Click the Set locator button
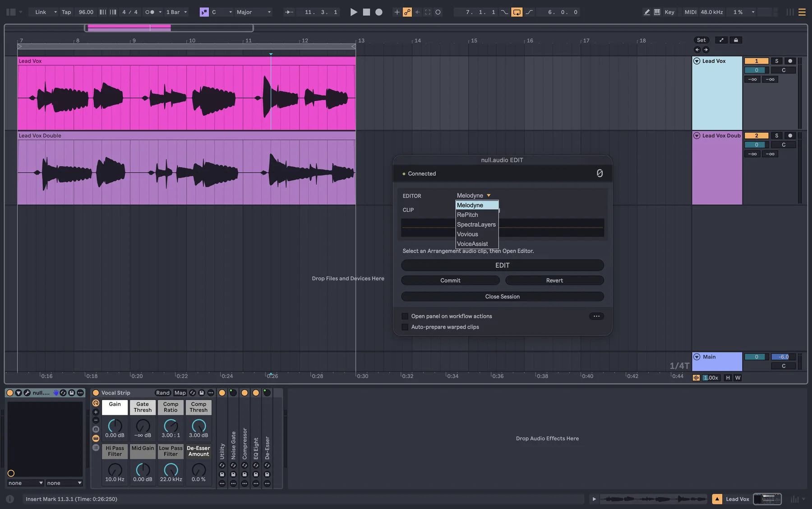This screenshot has width=812, height=509. pos(701,40)
